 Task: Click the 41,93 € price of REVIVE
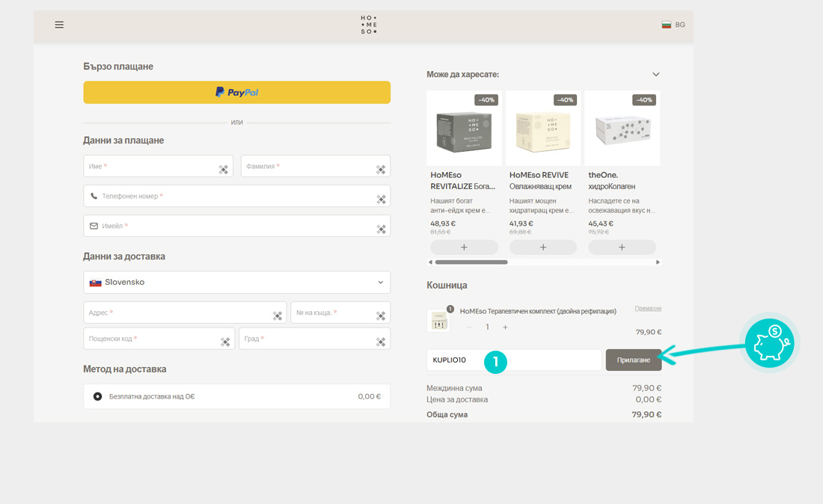(521, 224)
